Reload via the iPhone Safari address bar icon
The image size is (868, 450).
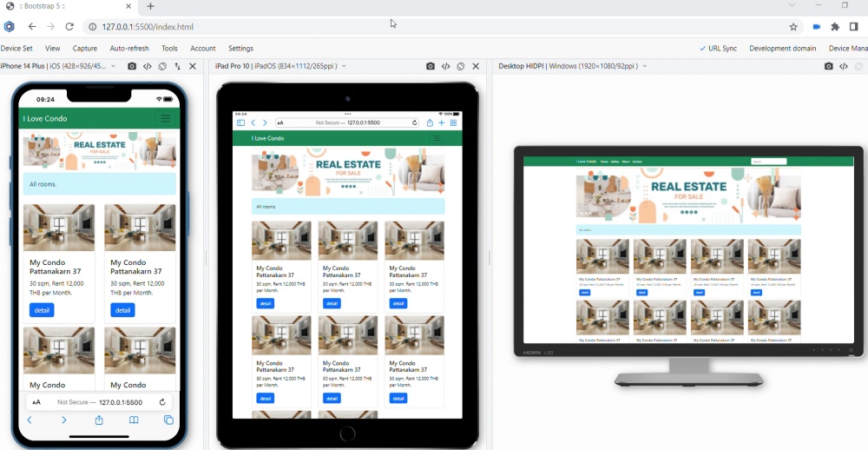click(x=162, y=402)
